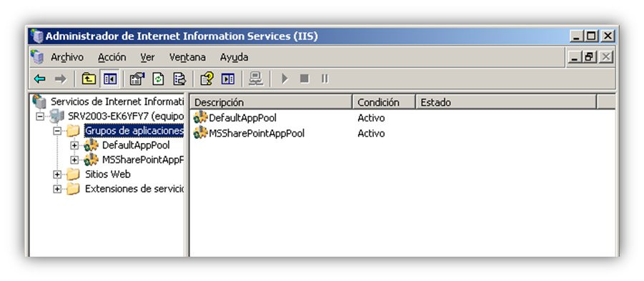Viewport: 644px width, 281px height.
Task: Select Servicios de Internet Information root node
Action: click(x=117, y=102)
